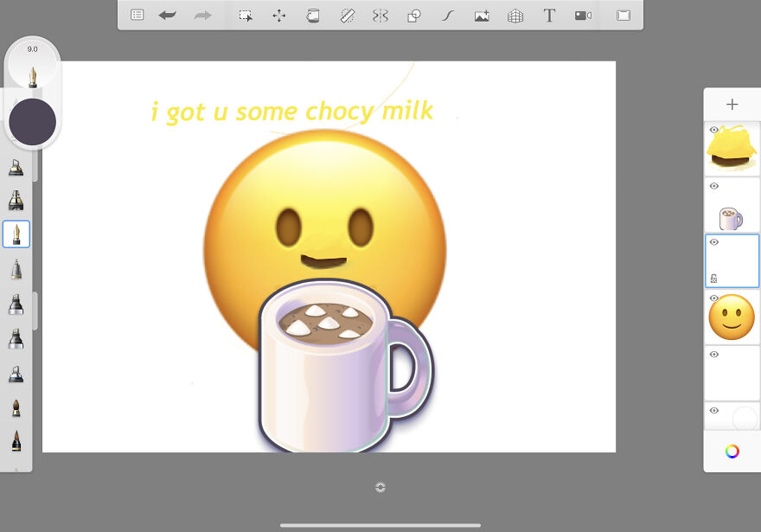
Task: Open the Time-lapse record camera tool
Action: coord(583,16)
